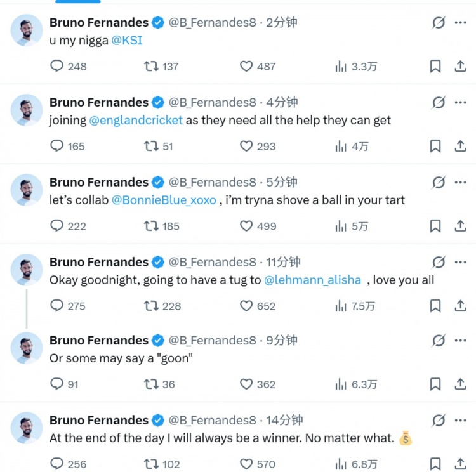
Task: Open view analytics on the "goon" tweet
Action: pos(341,384)
